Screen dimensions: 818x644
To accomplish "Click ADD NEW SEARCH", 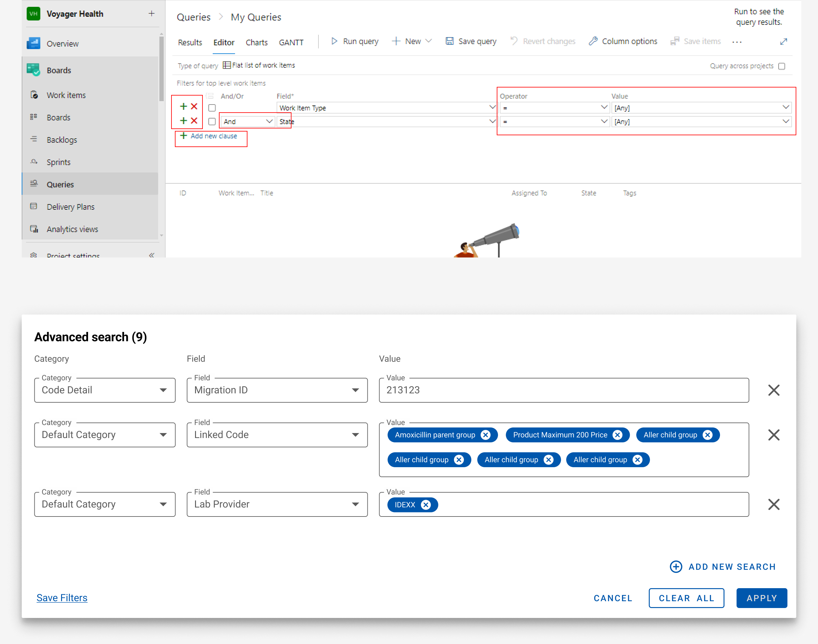I will pyautogui.click(x=723, y=567).
